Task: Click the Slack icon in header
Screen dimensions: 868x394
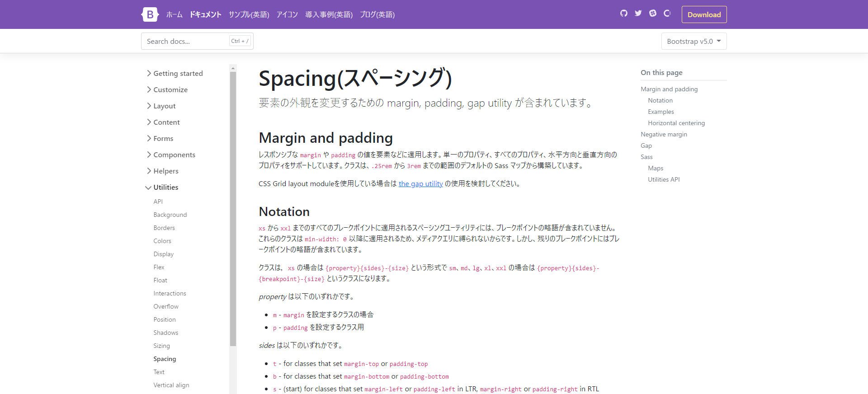Action: point(653,14)
